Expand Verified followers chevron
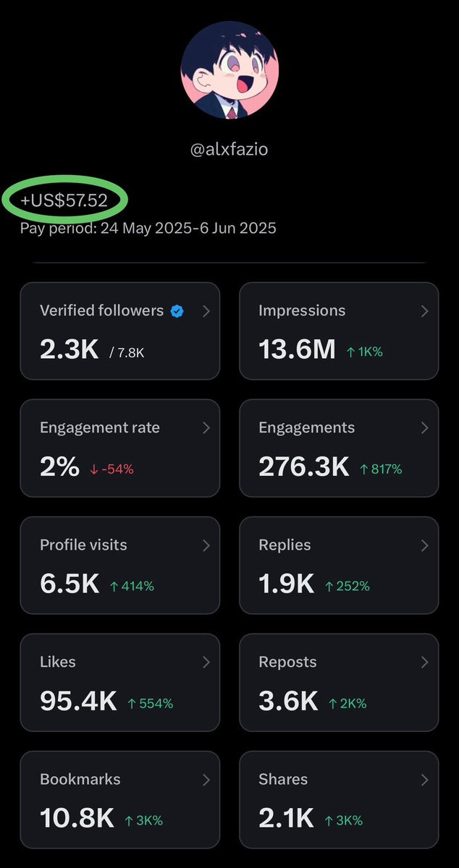The image size is (459, 868). [206, 311]
